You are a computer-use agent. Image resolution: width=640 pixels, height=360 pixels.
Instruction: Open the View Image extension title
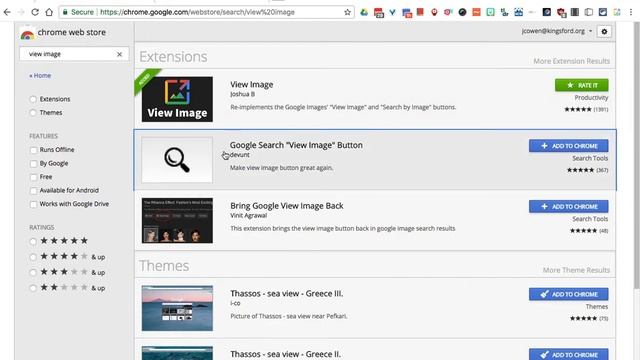pyautogui.click(x=251, y=84)
